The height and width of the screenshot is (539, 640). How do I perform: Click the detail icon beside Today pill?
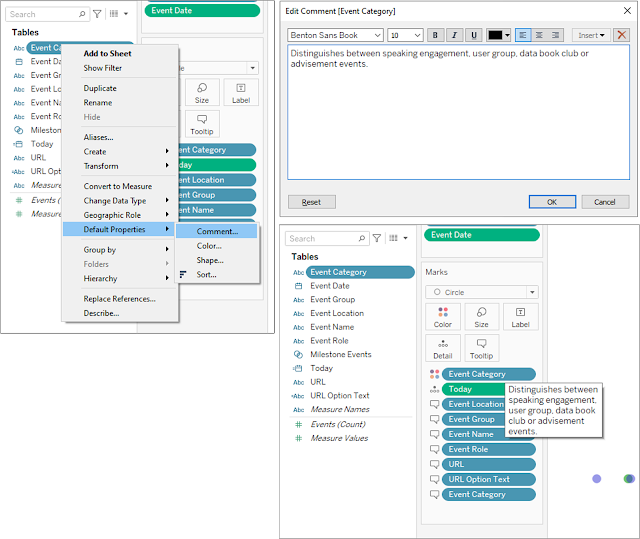434,389
